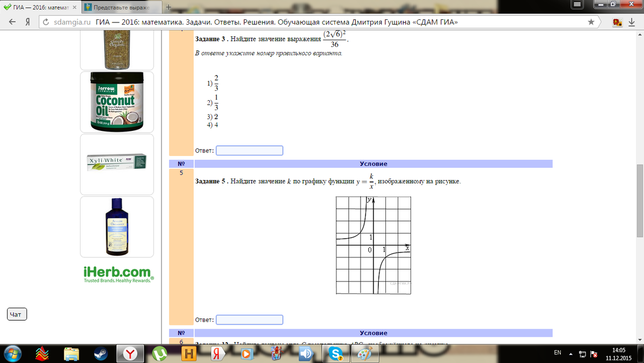Open the Yandex 'Я' taskbar shortcut

point(217,354)
